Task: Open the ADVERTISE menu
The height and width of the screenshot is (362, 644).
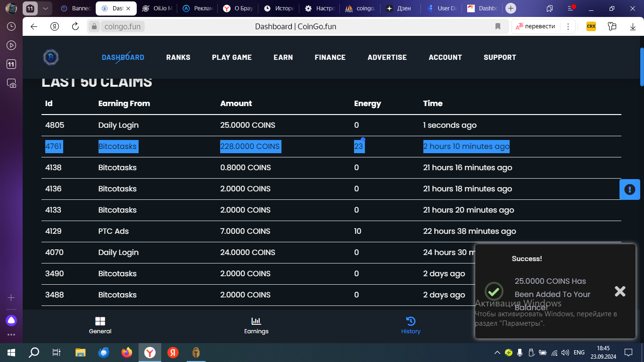Action: [387, 58]
